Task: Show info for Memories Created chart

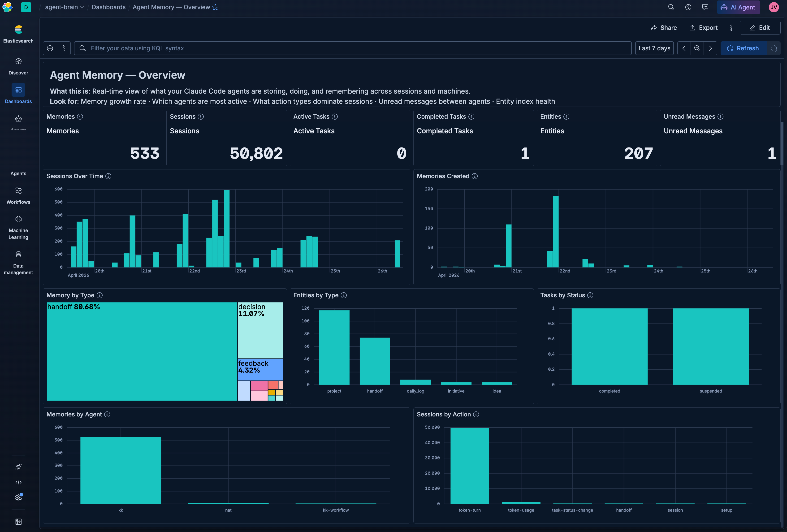Action: (475, 176)
